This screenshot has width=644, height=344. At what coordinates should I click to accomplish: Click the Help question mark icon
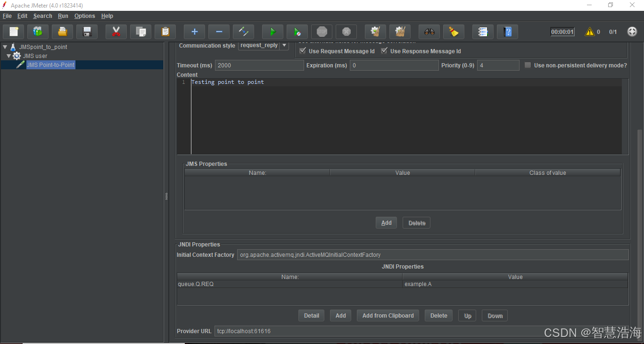click(x=507, y=32)
